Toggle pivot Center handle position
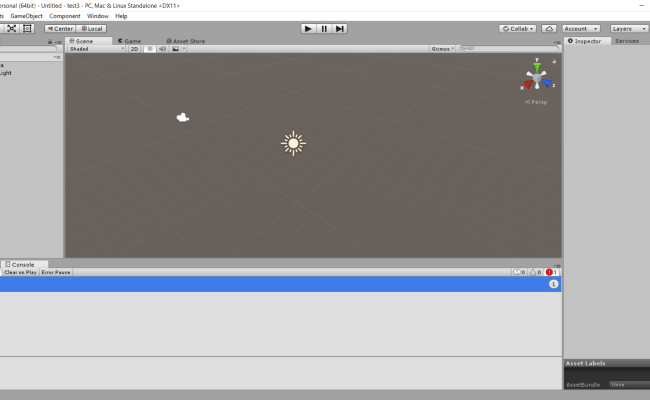The width and height of the screenshot is (650, 400). tap(60, 29)
